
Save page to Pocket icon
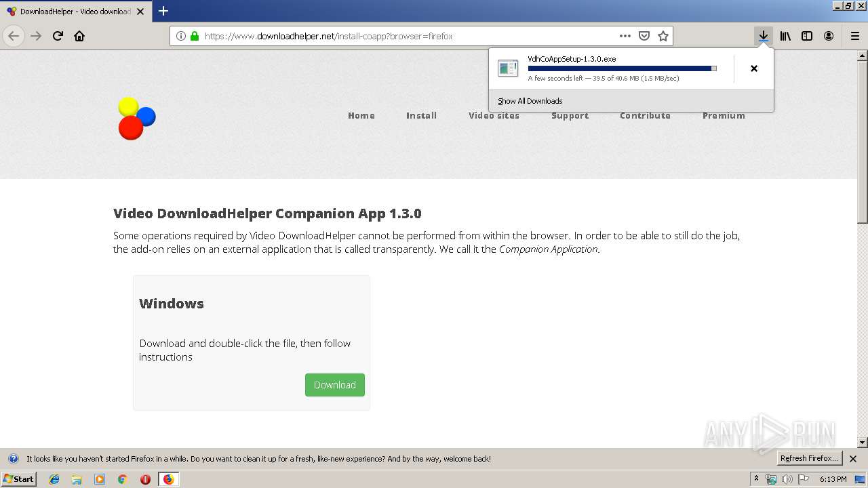pyautogui.click(x=644, y=36)
